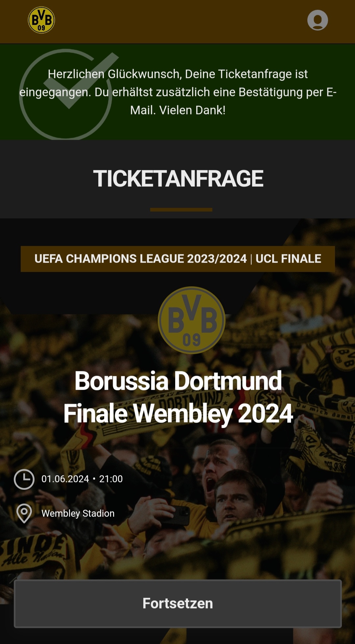Tap the clock icon beside match date
Screen dimensions: 355x644
24,479
